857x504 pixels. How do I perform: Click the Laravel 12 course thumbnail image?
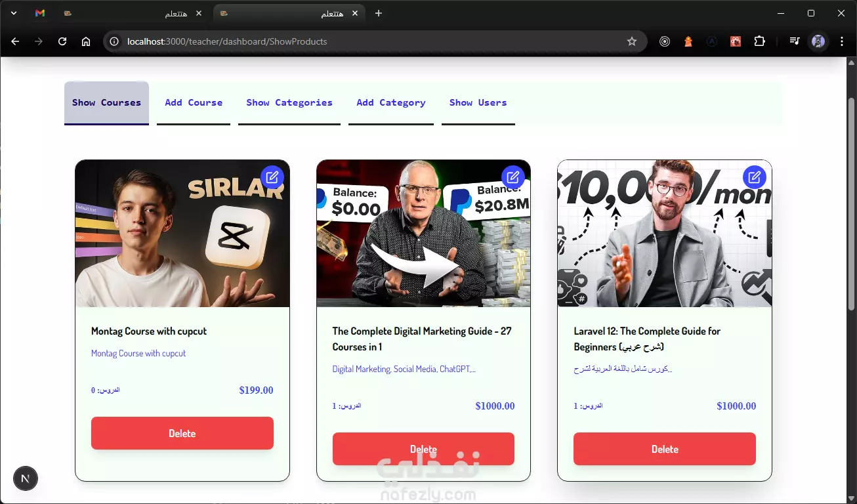[x=665, y=234]
